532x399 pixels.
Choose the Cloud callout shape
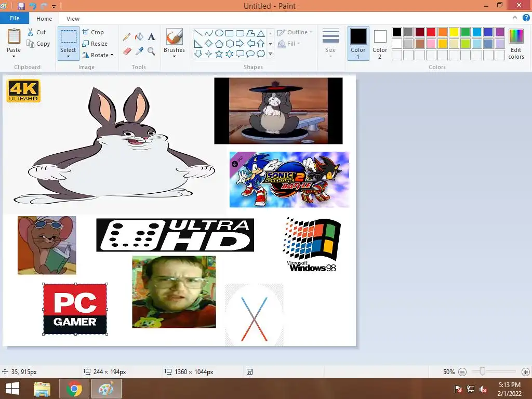[261, 54]
